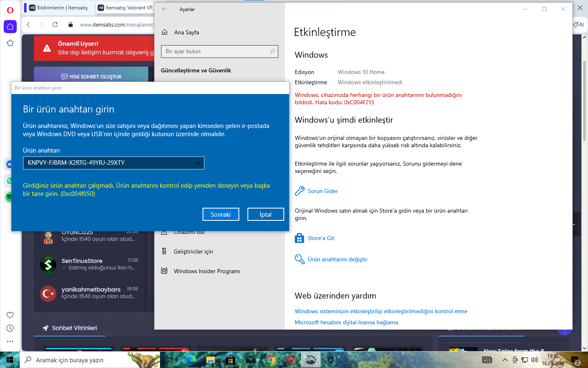Image resolution: width=588 pixels, height=368 pixels.
Task: Open Microsoft Store from the taskbar
Action: (231, 360)
